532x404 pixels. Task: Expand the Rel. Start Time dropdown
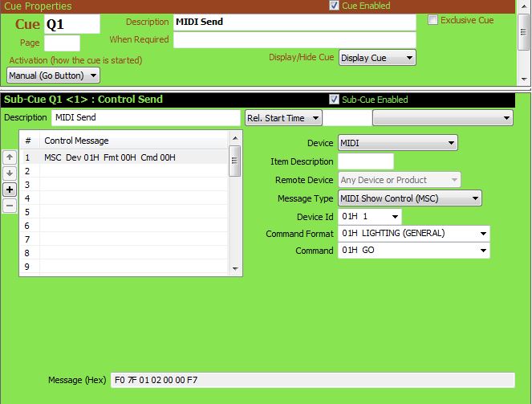pos(283,118)
